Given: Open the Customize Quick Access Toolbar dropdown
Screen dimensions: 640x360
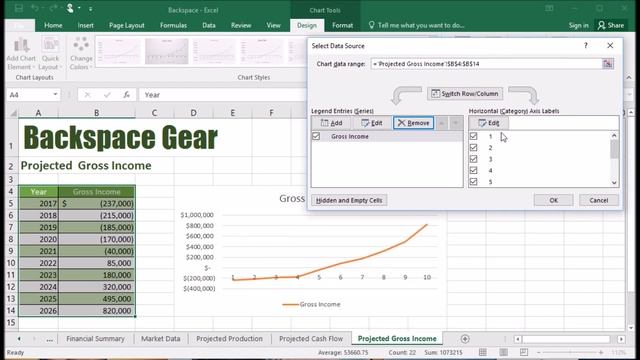Looking at the screenshot, I should 91,9.
